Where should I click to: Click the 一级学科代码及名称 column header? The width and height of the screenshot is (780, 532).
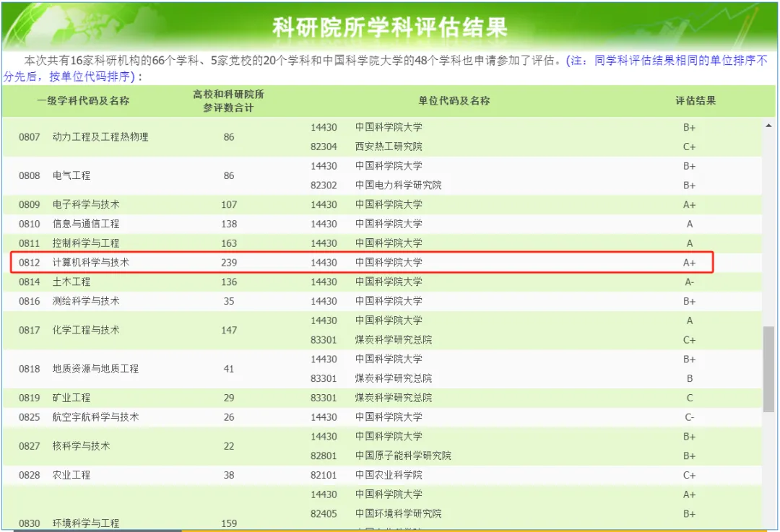pyautogui.click(x=83, y=101)
